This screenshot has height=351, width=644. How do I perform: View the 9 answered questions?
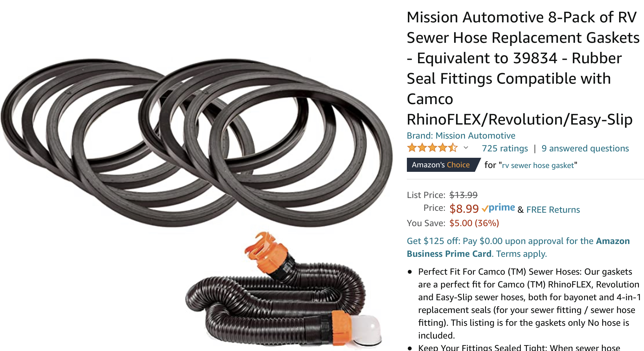[x=585, y=149]
